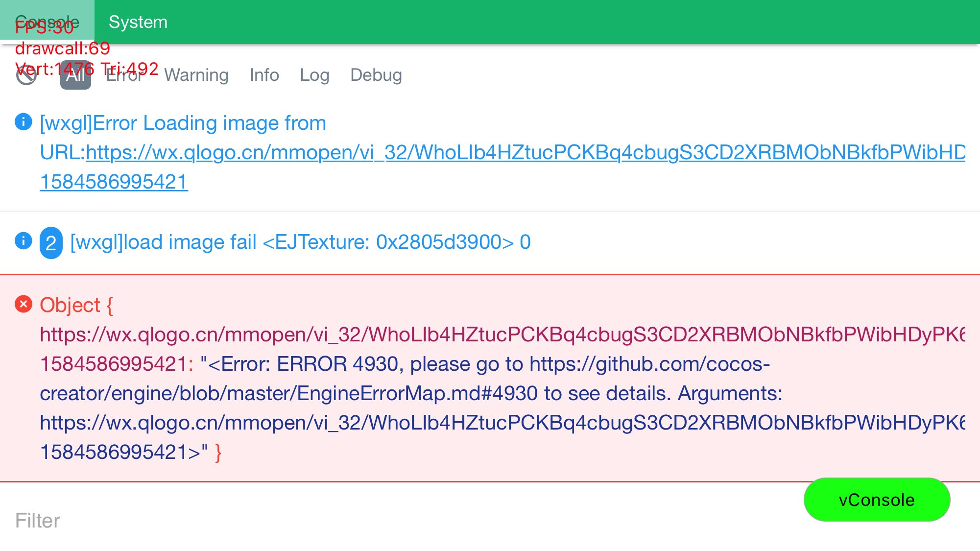Click the info icon beside load image fail
Viewport: 980px width, 551px height.
[24, 241]
